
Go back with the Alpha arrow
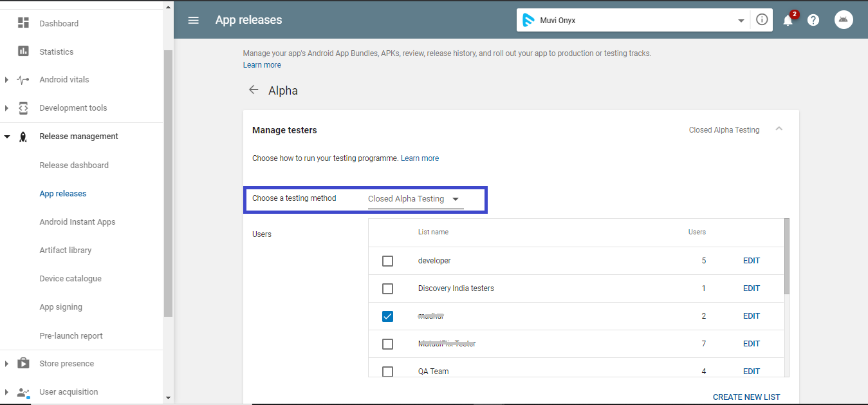pyautogui.click(x=254, y=90)
